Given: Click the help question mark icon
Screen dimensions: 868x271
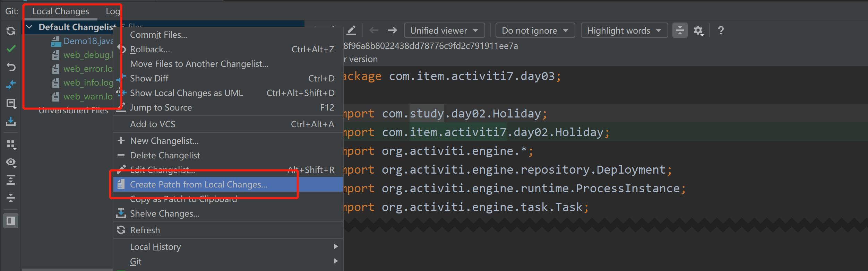Looking at the screenshot, I should point(721,30).
